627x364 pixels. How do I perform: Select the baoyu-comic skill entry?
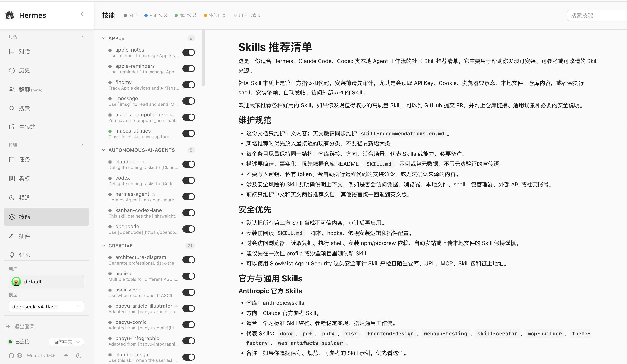point(143,325)
